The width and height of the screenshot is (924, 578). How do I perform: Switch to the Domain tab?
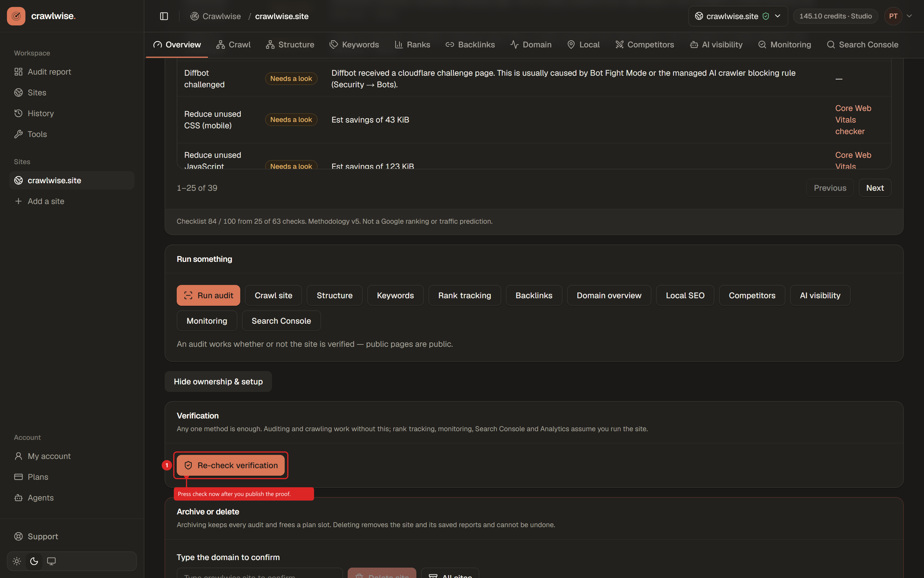(x=531, y=45)
